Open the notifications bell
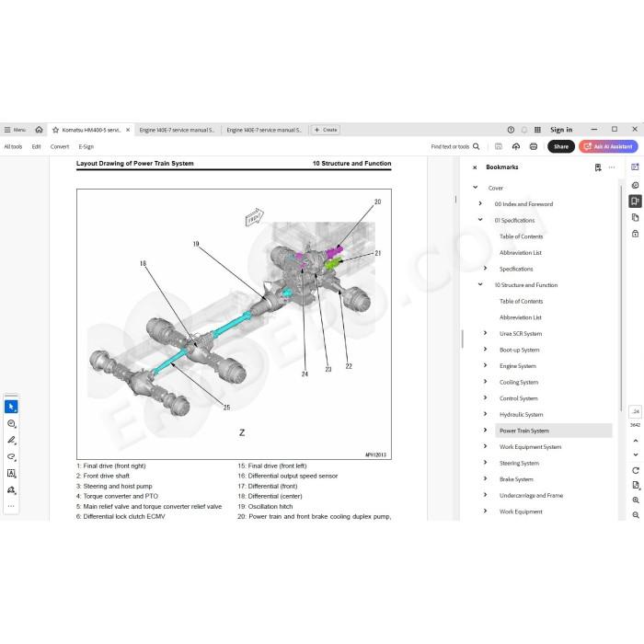The height and width of the screenshot is (644, 644). point(524,130)
